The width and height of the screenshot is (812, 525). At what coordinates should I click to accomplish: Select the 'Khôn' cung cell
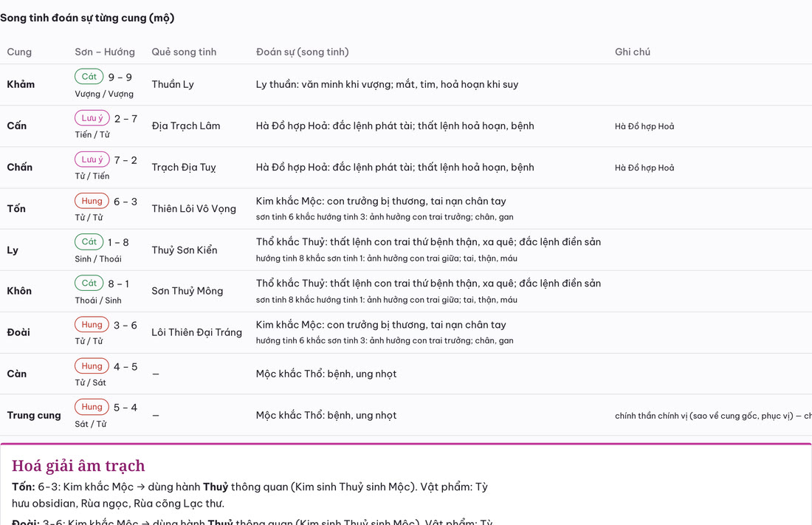click(x=19, y=291)
